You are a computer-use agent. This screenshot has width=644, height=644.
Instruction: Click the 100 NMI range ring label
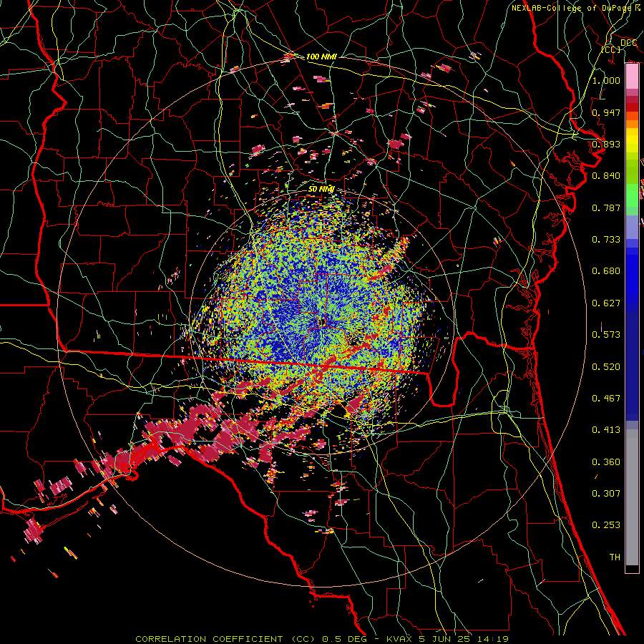pyautogui.click(x=321, y=57)
